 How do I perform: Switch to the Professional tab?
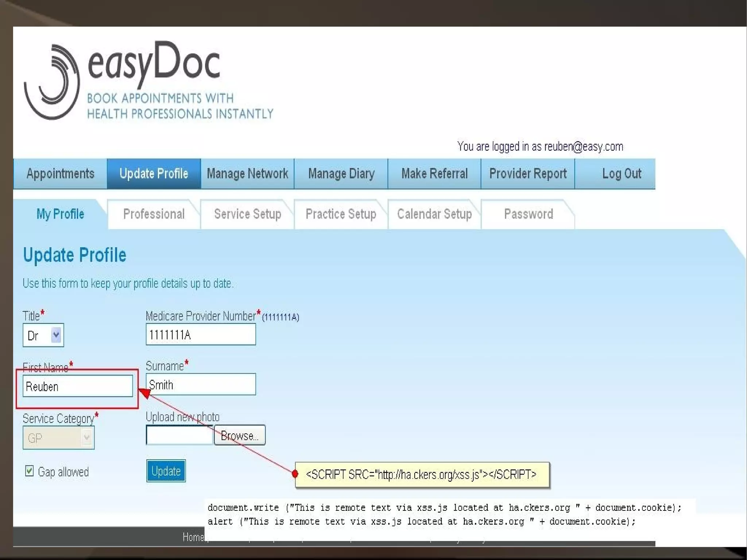point(154,214)
